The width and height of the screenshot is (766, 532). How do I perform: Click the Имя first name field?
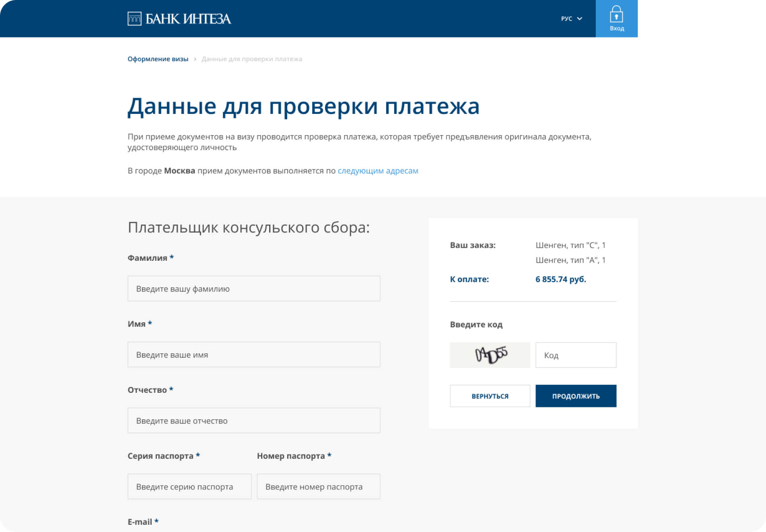click(x=253, y=355)
